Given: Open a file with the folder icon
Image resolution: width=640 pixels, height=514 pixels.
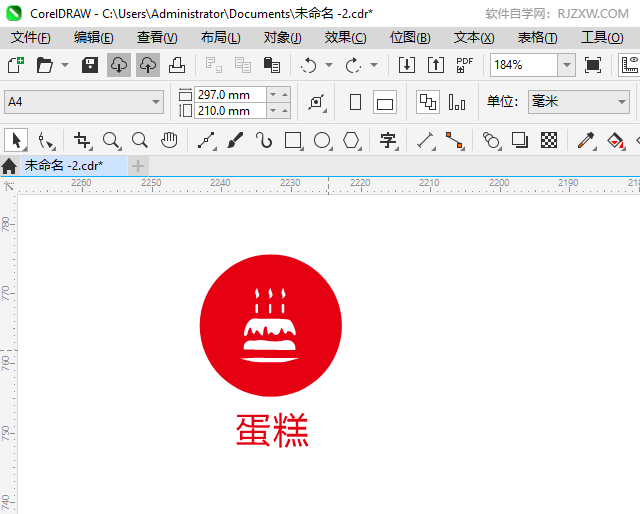Looking at the screenshot, I should (44, 65).
